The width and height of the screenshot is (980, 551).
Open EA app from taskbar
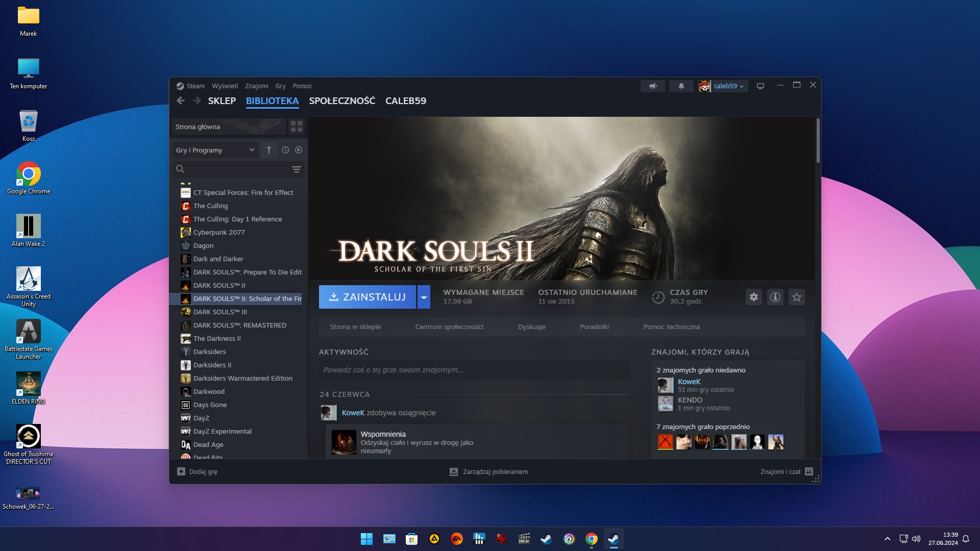tap(457, 539)
